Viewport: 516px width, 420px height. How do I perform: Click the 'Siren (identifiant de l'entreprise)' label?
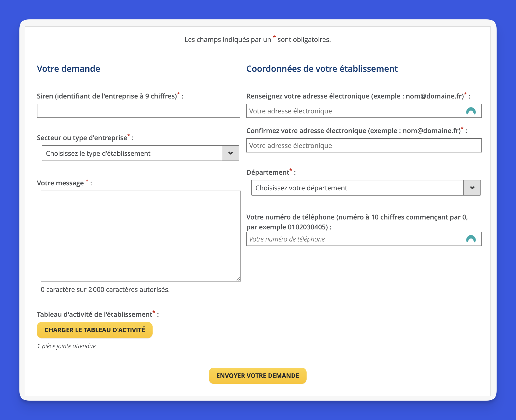point(107,96)
